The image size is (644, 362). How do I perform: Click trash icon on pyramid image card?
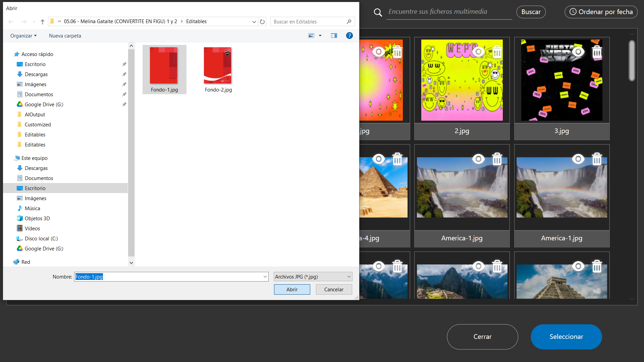click(x=397, y=159)
